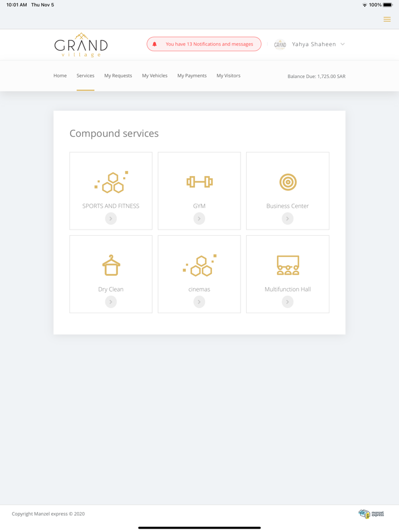Click the cinemas hexagon icon
This screenshot has height=532, width=399.
tap(199, 265)
